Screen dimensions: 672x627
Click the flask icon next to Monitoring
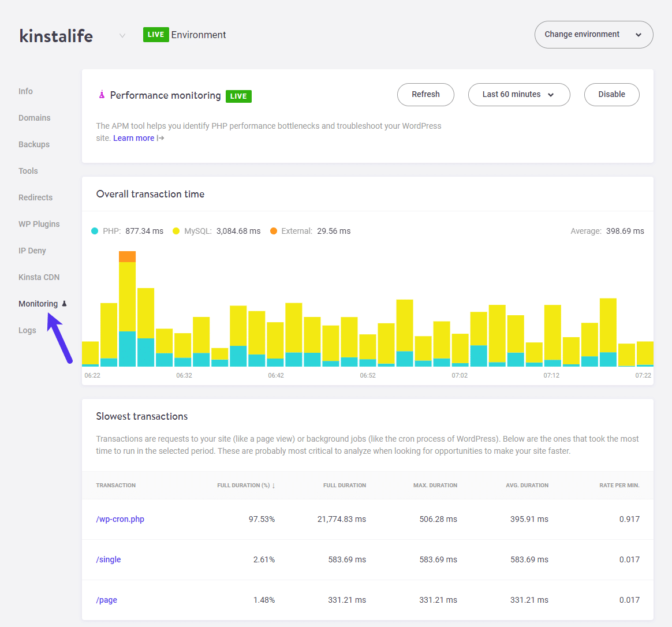tap(65, 303)
